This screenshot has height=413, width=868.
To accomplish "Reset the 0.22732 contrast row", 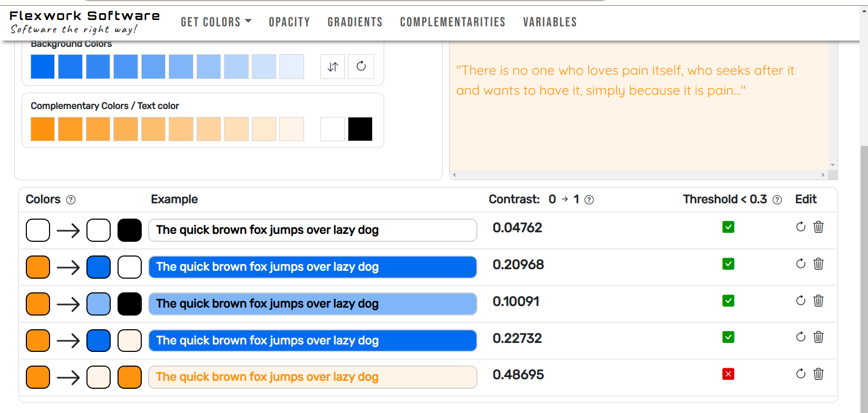I will coord(801,337).
